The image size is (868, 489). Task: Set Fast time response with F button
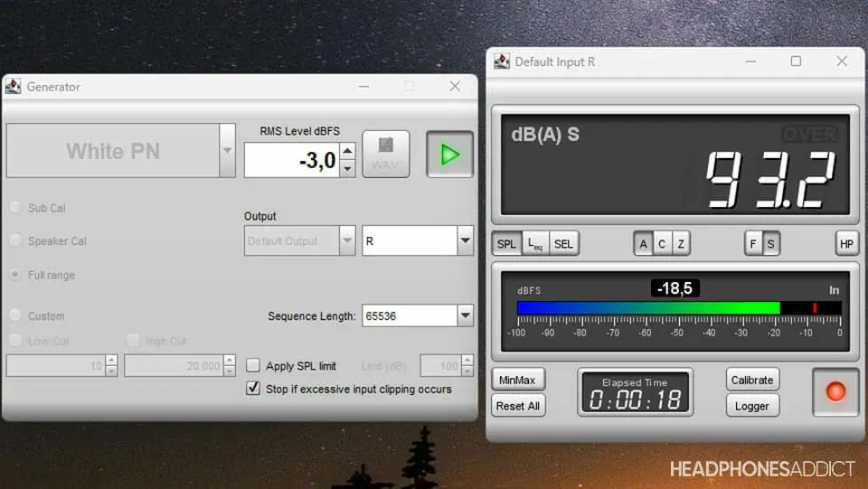pos(753,243)
